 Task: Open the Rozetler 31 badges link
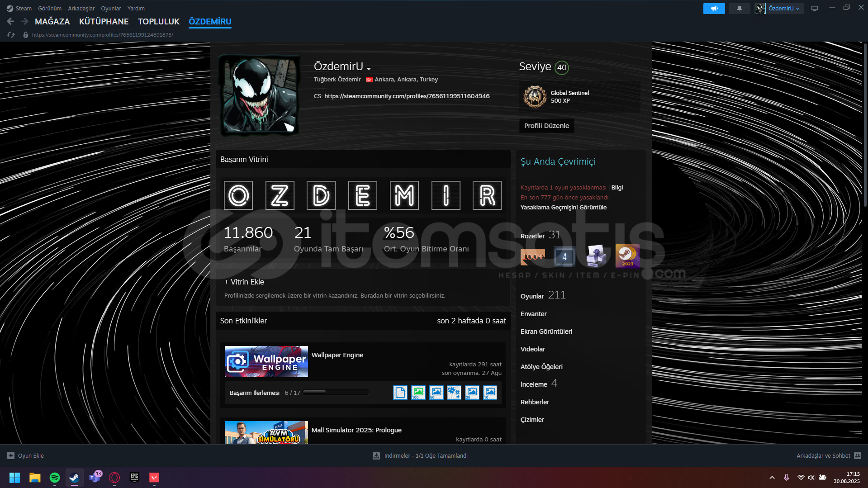(x=541, y=235)
